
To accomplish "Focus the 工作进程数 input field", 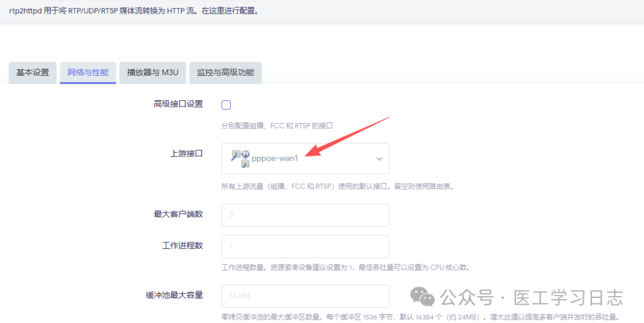I will click(305, 247).
